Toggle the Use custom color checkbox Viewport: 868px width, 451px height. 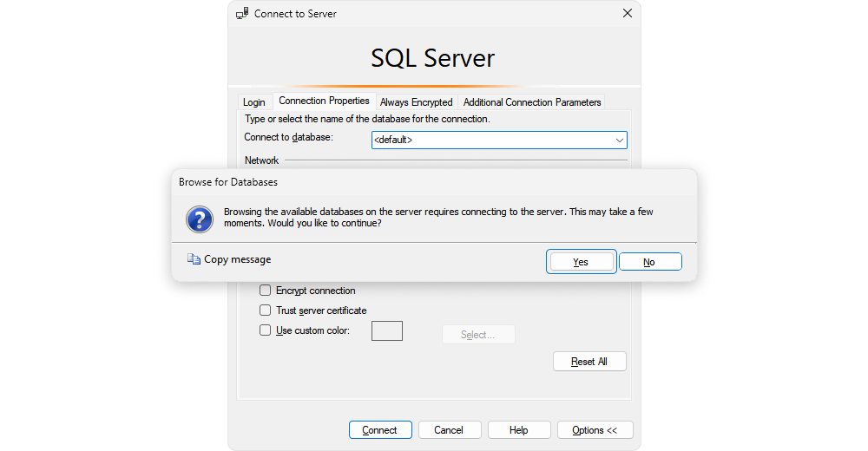point(265,330)
